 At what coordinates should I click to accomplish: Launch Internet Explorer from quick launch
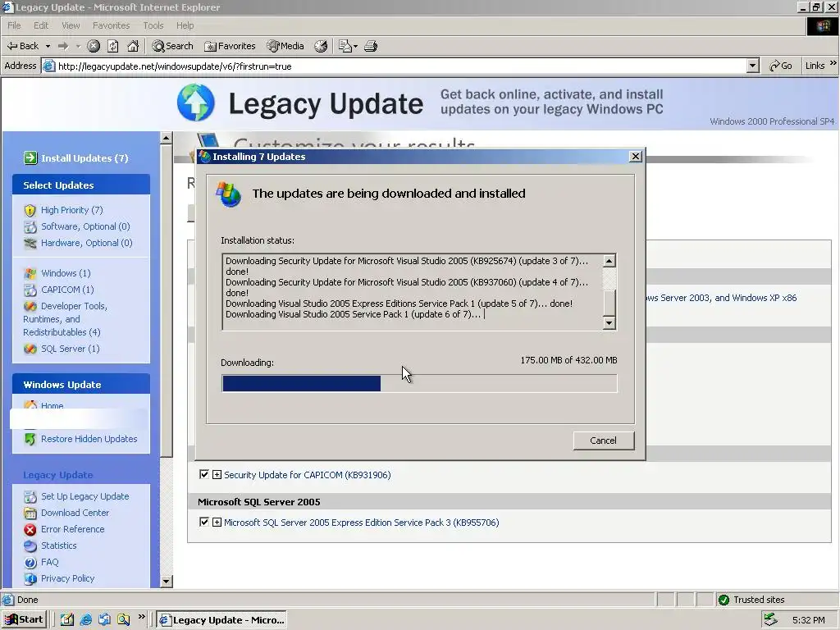click(85, 620)
